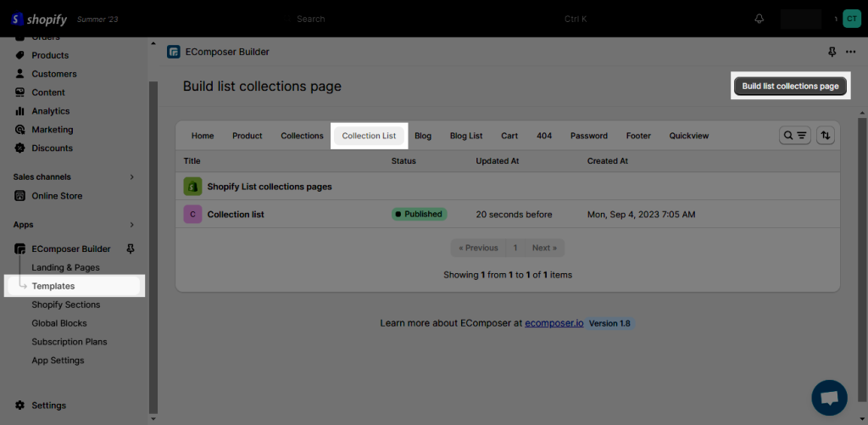The height and width of the screenshot is (425, 868).
Task: Click the Created At column header
Action: (608, 161)
